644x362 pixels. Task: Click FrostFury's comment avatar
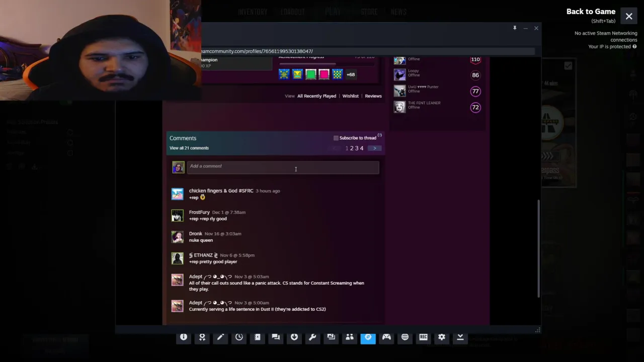pyautogui.click(x=178, y=216)
